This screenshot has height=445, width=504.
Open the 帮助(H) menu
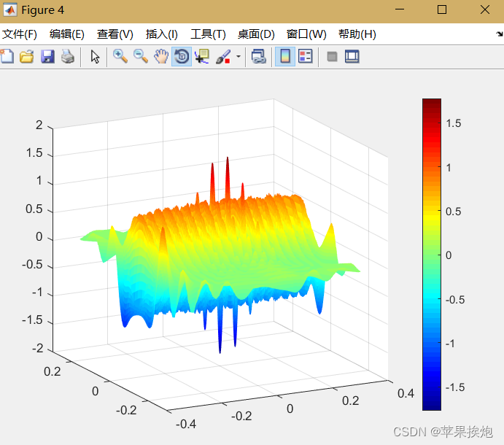[x=357, y=34]
